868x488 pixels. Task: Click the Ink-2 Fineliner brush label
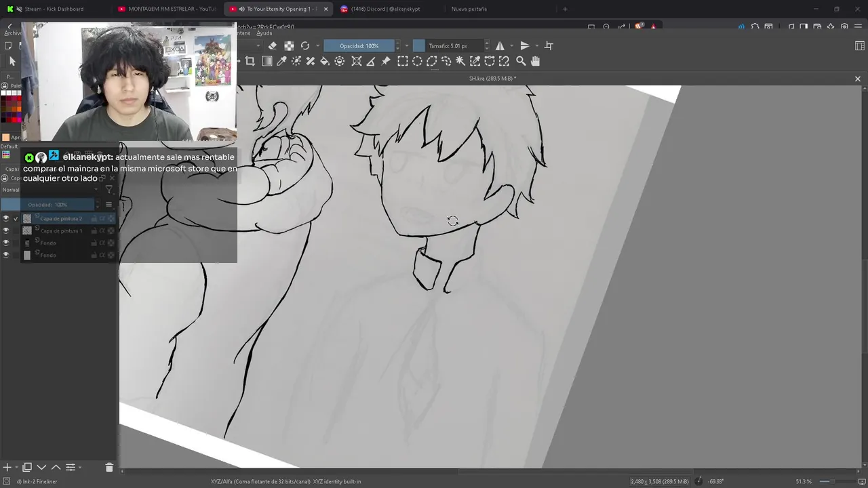[37, 481]
